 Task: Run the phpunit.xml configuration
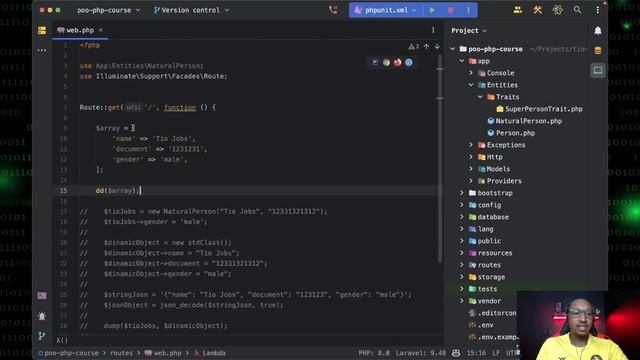432,10
